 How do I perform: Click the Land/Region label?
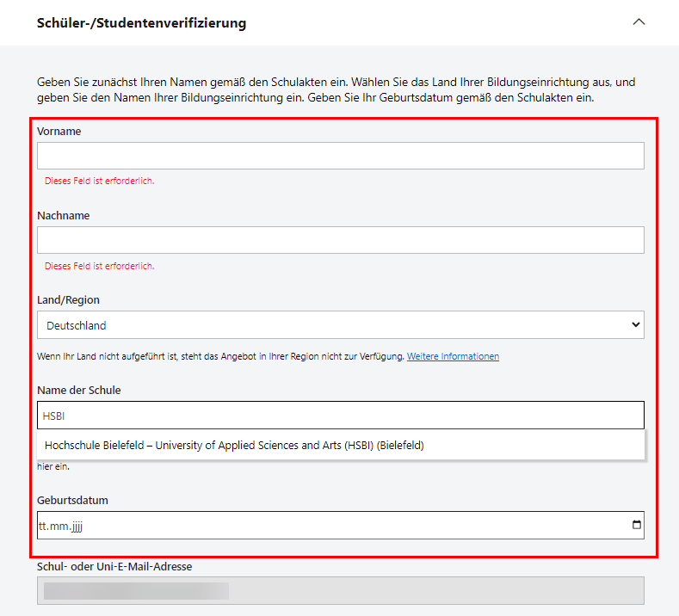[x=68, y=300]
